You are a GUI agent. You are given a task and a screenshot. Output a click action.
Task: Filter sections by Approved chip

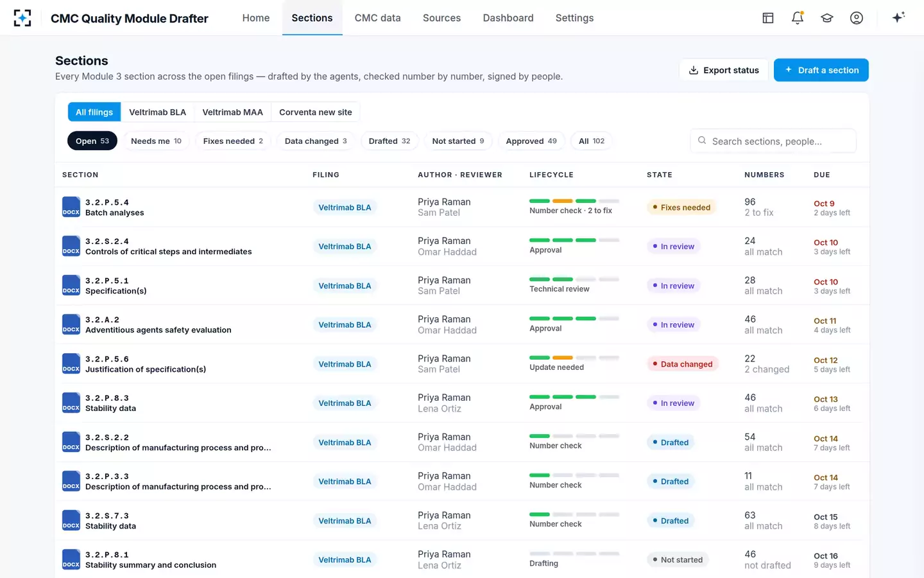tap(531, 141)
